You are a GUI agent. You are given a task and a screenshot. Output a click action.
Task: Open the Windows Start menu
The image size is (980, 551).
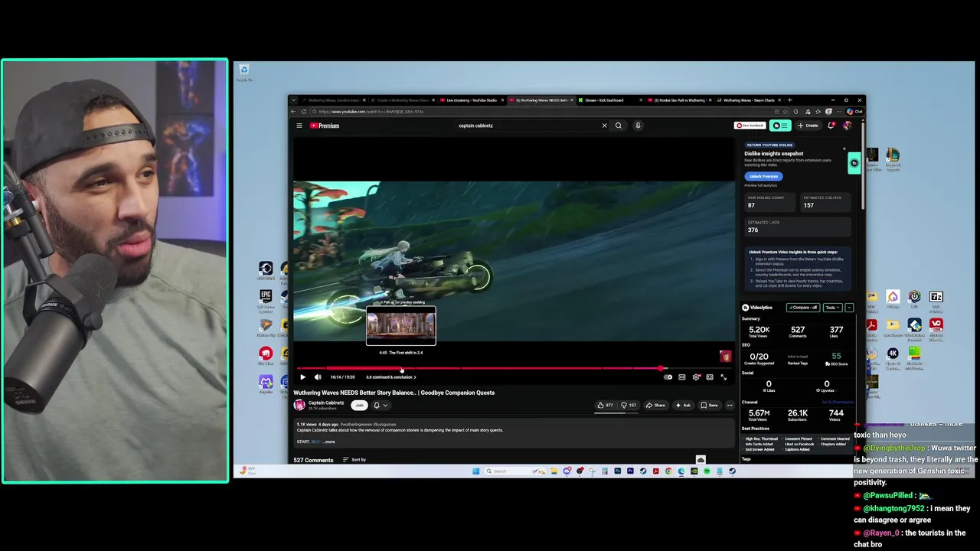pos(475,471)
